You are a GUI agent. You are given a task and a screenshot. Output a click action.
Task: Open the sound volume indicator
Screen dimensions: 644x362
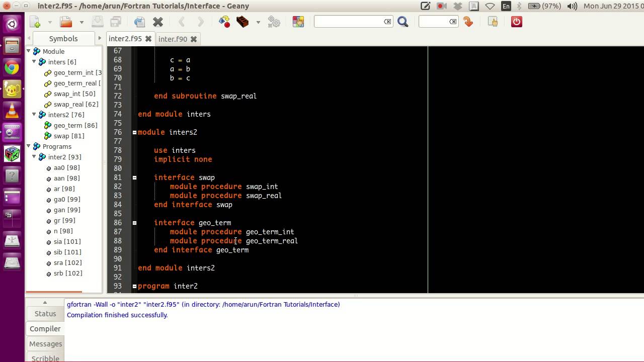click(x=572, y=6)
